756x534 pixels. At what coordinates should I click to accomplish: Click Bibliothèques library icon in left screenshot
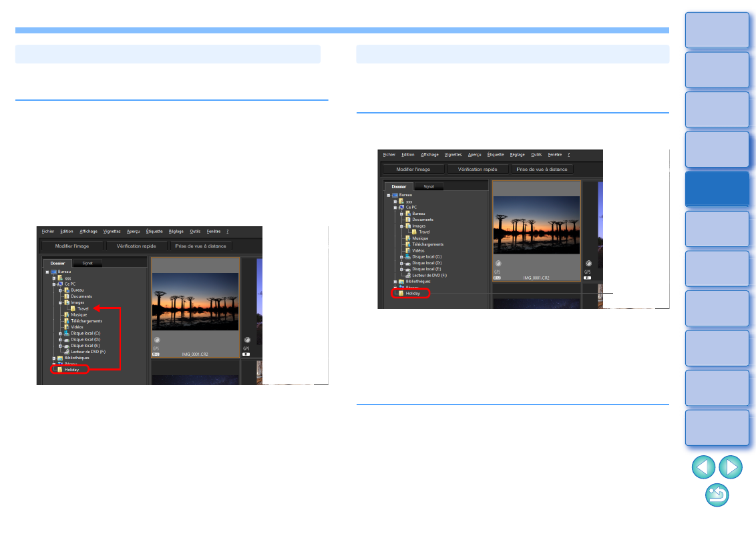[x=60, y=358]
